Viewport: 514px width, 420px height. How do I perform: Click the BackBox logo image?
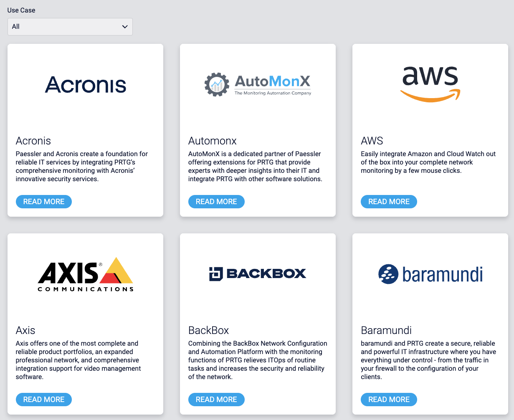258,273
